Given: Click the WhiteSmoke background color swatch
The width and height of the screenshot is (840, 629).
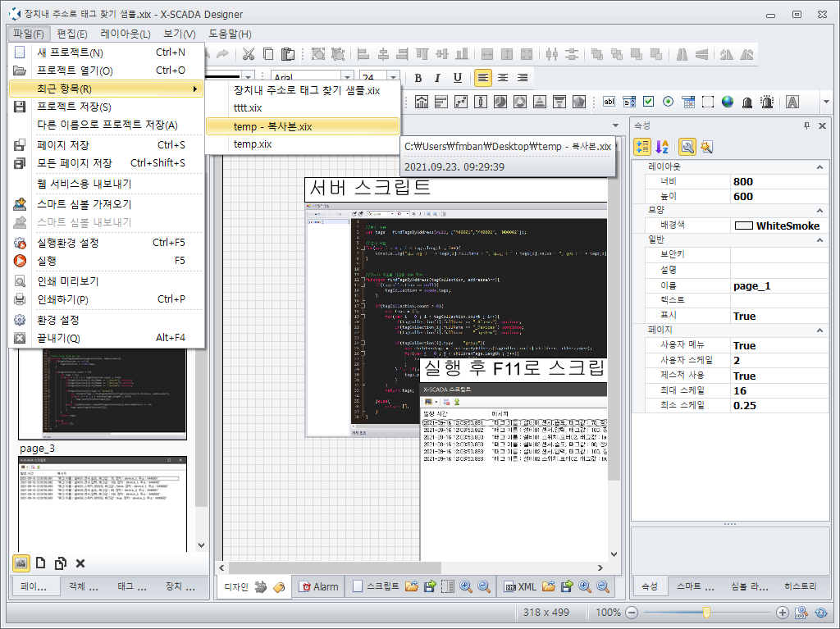Looking at the screenshot, I should [743, 226].
